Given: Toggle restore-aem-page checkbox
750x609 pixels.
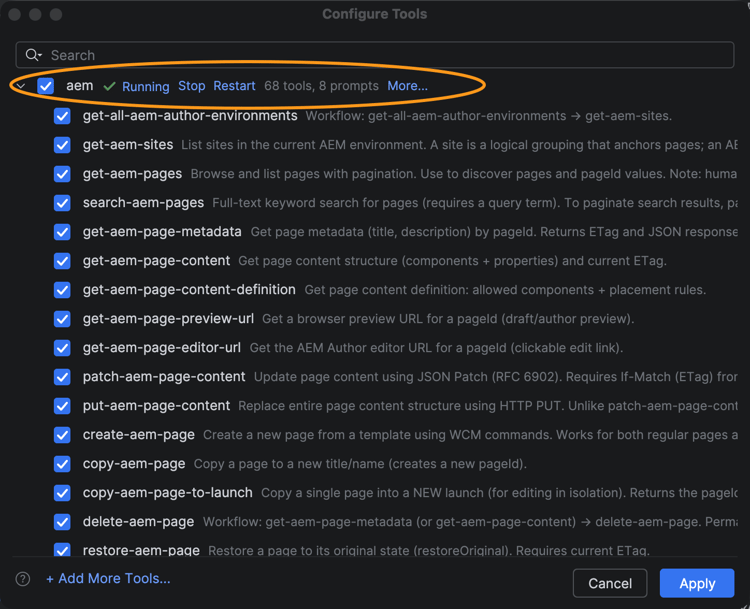Looking at the screenshot, I should pos(62,549).
